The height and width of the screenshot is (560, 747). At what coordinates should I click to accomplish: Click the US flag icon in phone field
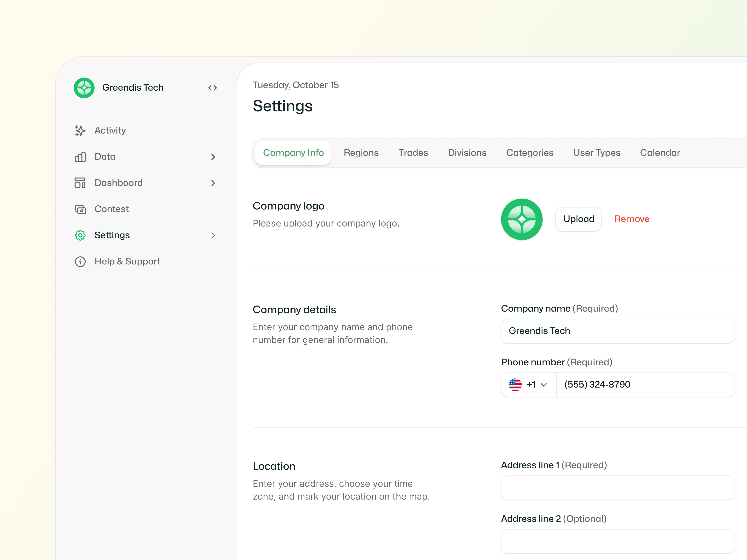pyautogui.click(x=515, y=384)
